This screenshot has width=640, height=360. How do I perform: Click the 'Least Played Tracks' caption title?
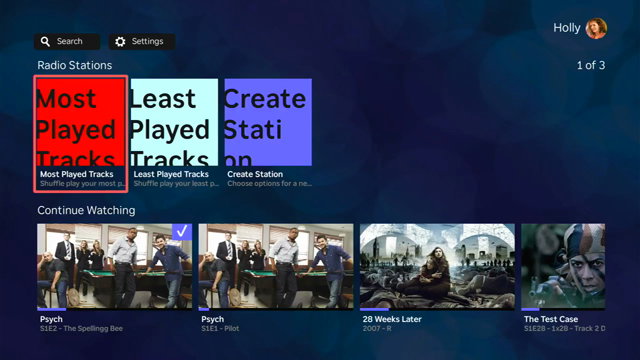[171, 174]
